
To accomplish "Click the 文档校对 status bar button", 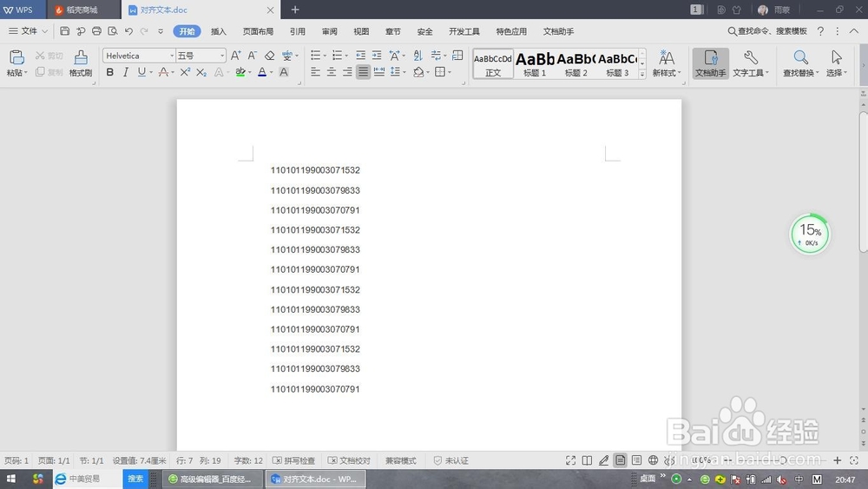I will click(x=349, y=460).
